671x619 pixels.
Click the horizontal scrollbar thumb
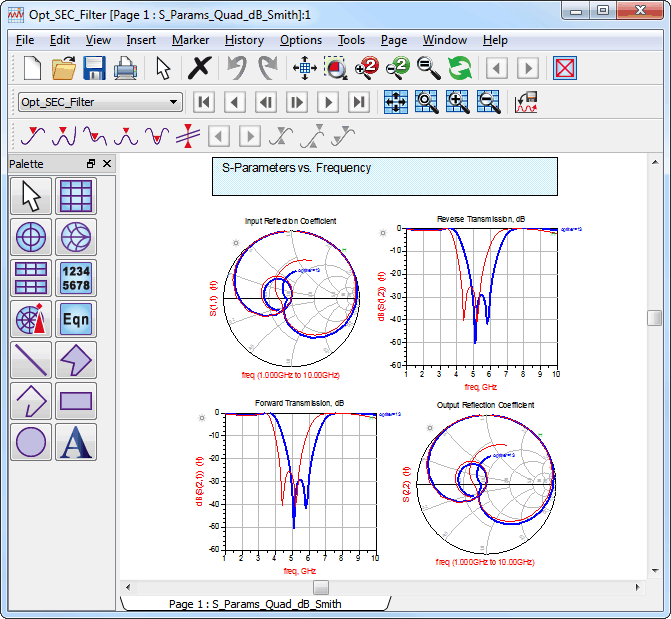[x=321, y=587]
